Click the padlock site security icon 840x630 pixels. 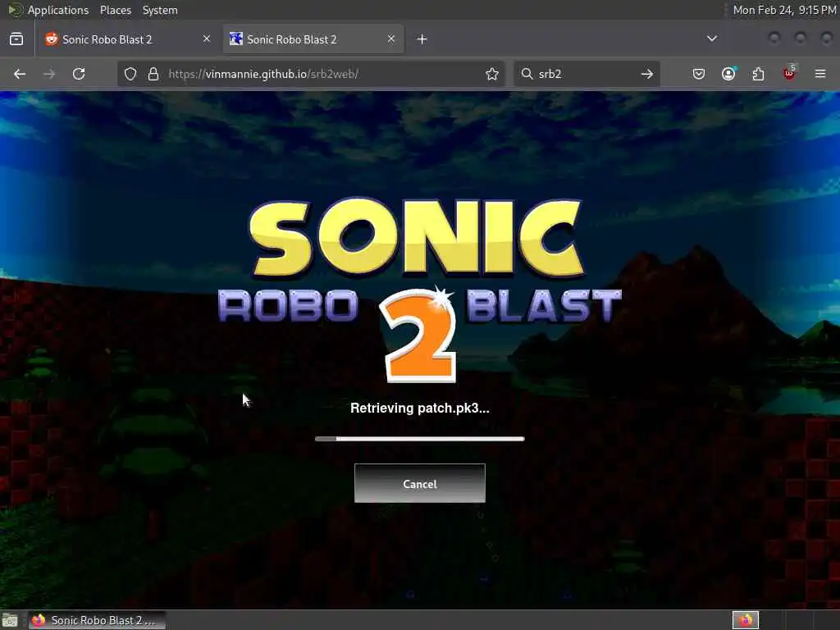(153, 74)
